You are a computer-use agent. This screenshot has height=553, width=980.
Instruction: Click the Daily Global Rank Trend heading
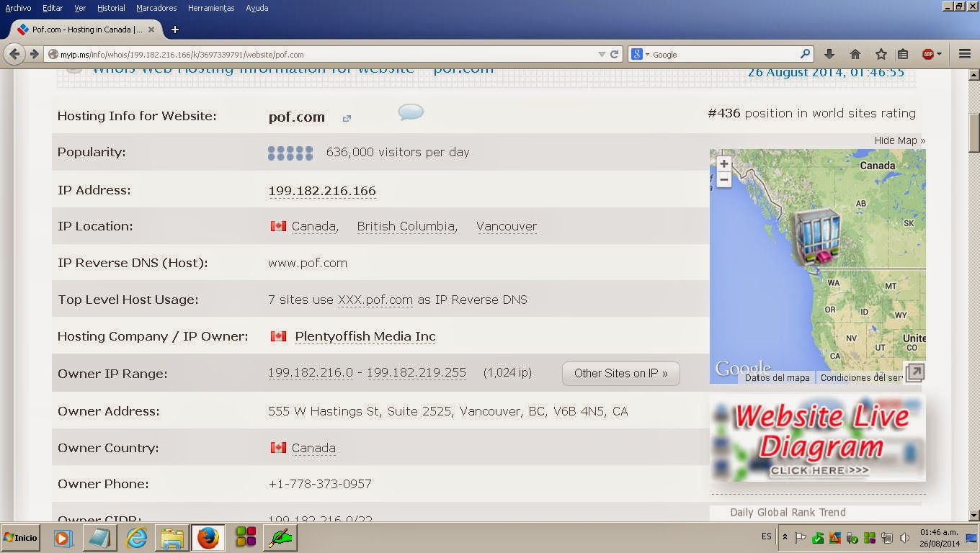click(788, 513)
